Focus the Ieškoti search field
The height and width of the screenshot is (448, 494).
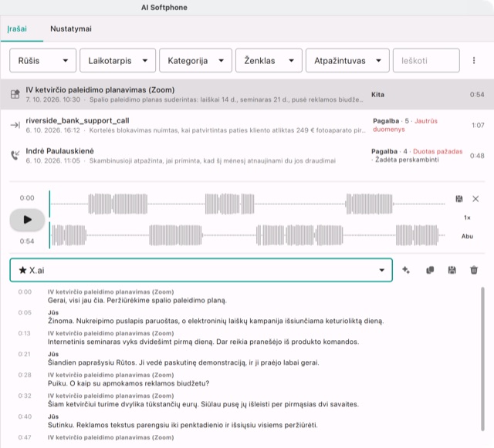click(x=426, y=60)
